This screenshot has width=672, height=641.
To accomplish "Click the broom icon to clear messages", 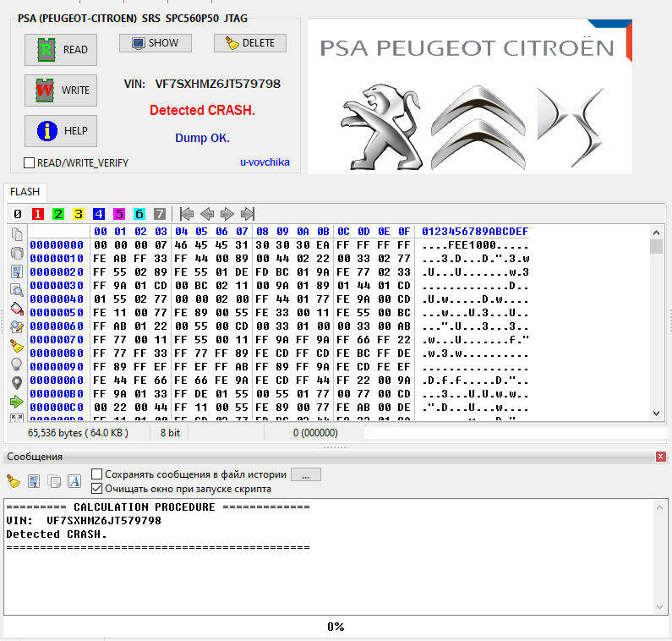I will point(14,481).
